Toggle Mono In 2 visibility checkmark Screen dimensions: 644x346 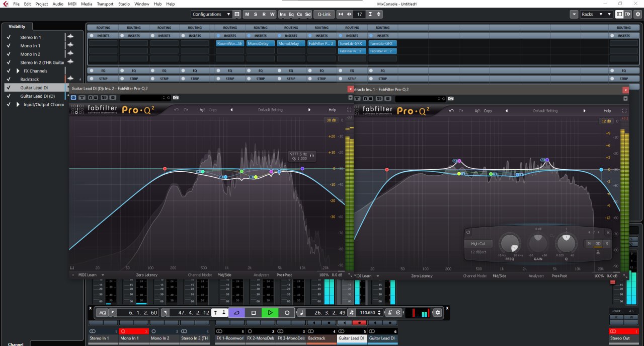[9, 54]
